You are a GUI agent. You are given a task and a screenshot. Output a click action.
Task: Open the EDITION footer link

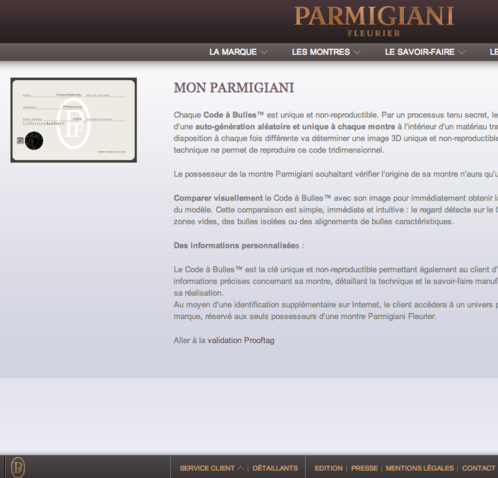pos(329,468)
